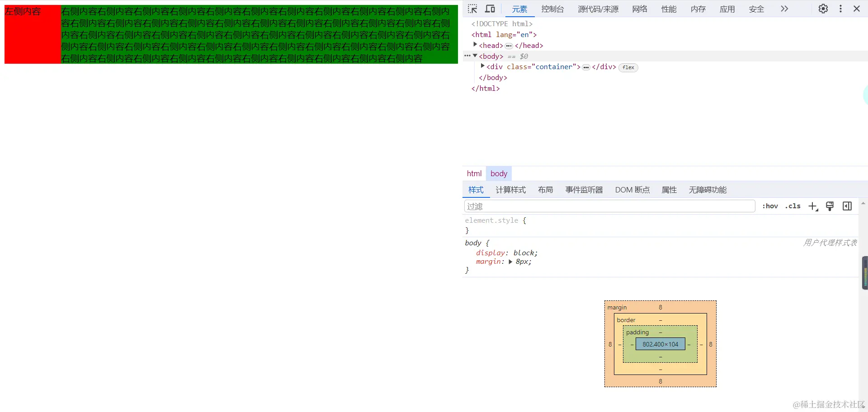Show more DevTools tabs chevron
The height and width of the screenshot is (412, 868).
784,9
